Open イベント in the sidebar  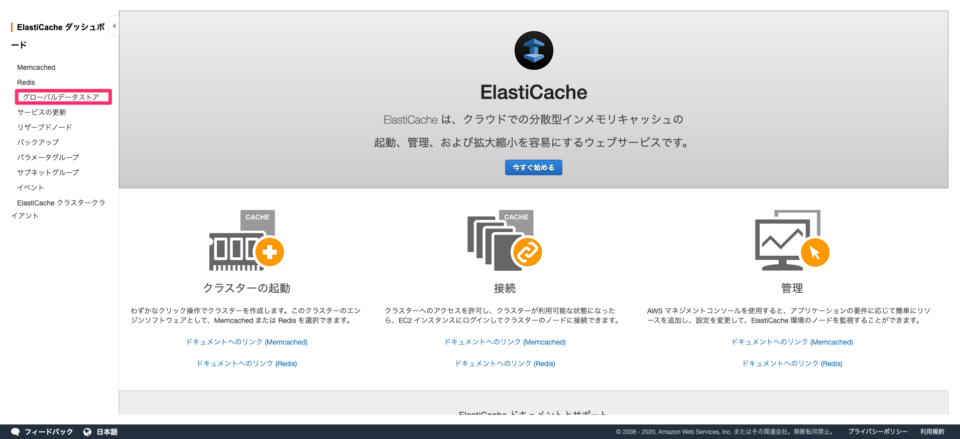click(31, 187)
